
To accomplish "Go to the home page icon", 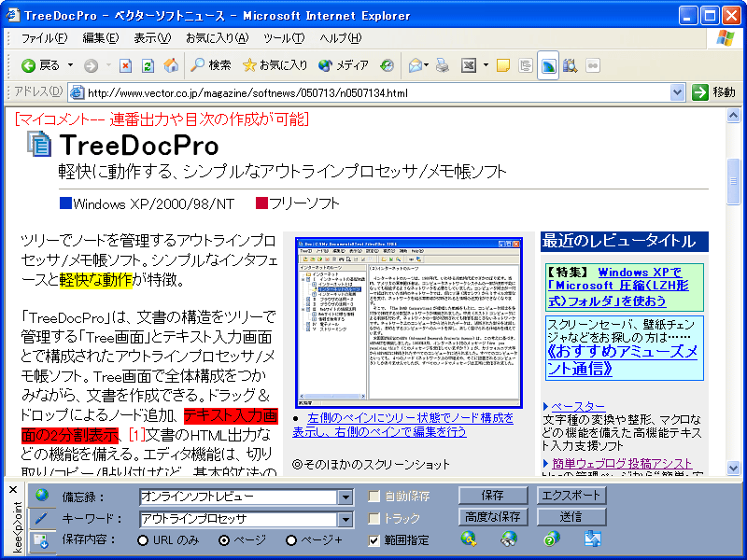I will (171, 65).
